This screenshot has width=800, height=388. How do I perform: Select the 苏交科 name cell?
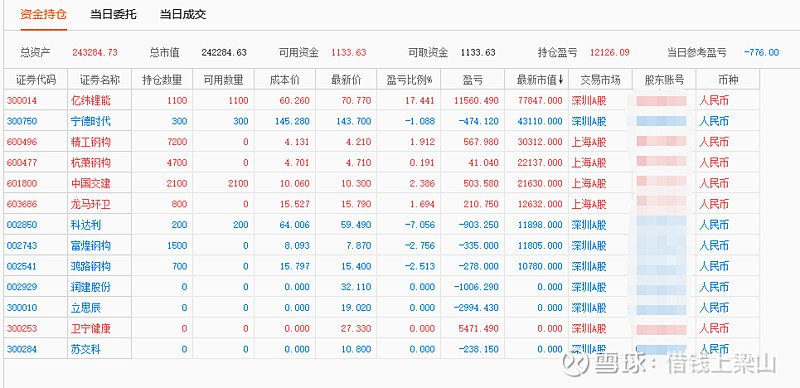point(86,349)
